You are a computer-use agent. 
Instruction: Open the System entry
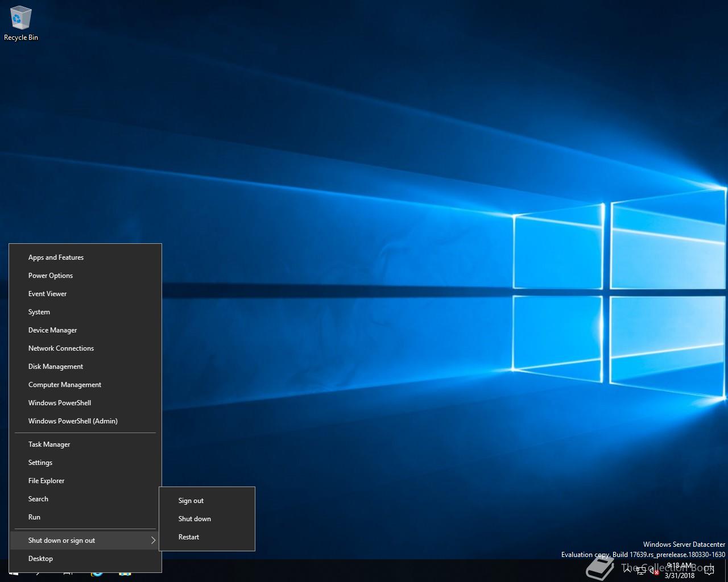coord(85,312)
